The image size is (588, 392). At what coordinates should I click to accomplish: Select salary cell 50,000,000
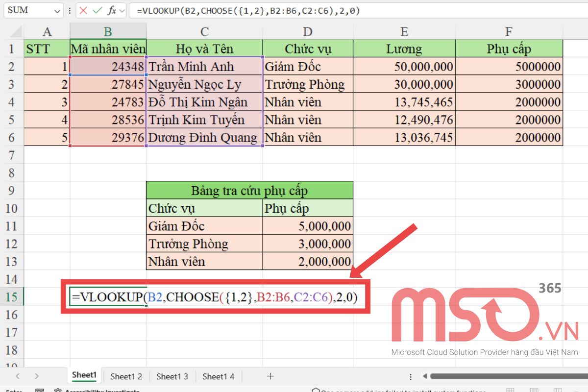pyautogui.click(x=404, y=66)
